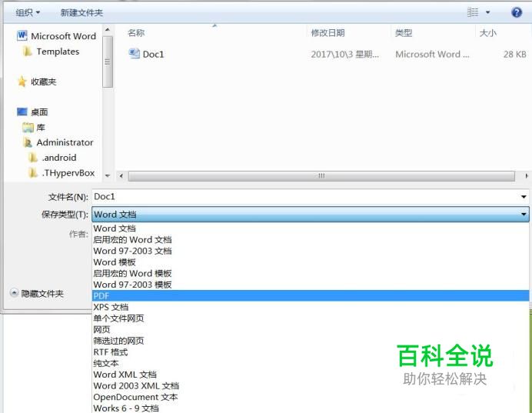Select PDF as the save type
This screenshot has width=532, height=413.
click(311, 295)
